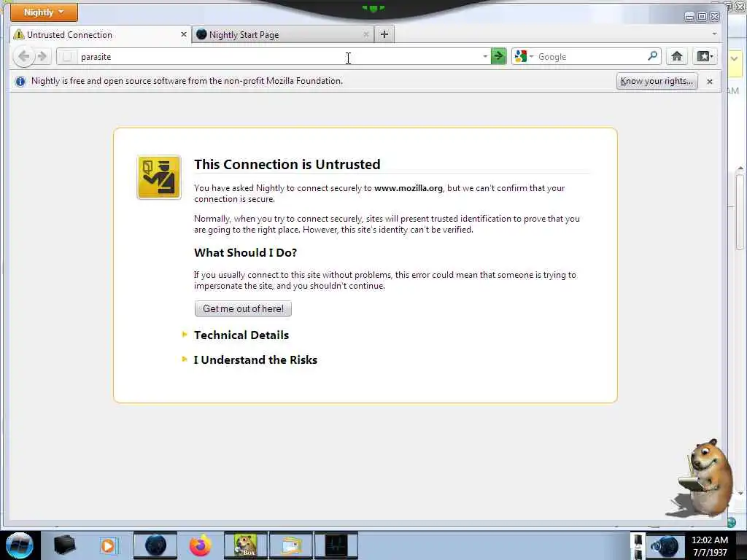Click the www.mozilla.org text
The height and width of the screenshot is (560, 747).
(x=409, y=188)
